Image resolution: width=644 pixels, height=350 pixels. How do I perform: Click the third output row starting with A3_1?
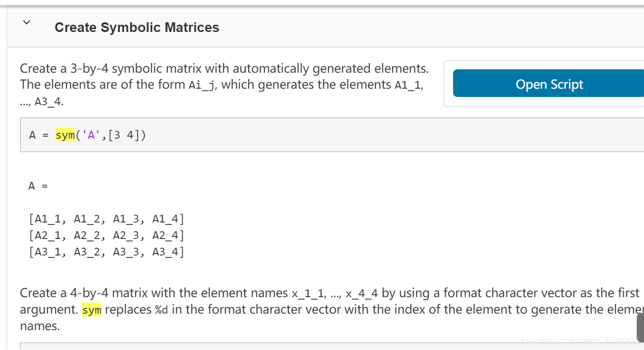coord(107,252)
